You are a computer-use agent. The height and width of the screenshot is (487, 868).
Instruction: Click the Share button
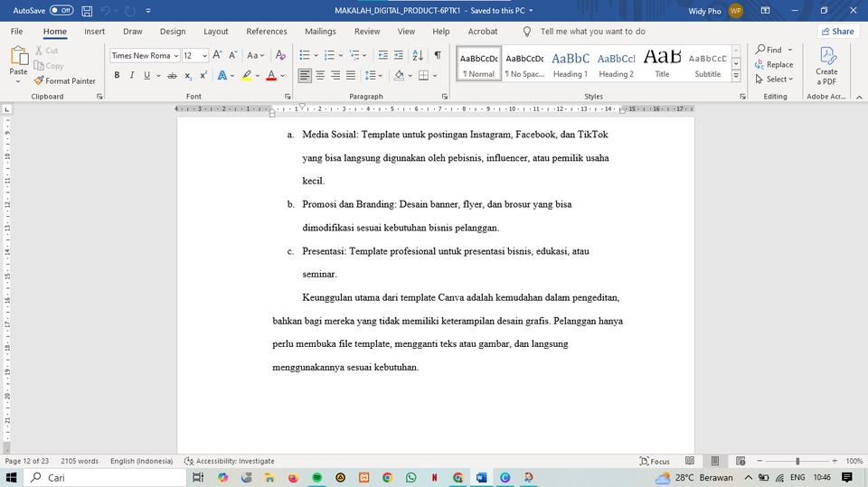[837, 32]
